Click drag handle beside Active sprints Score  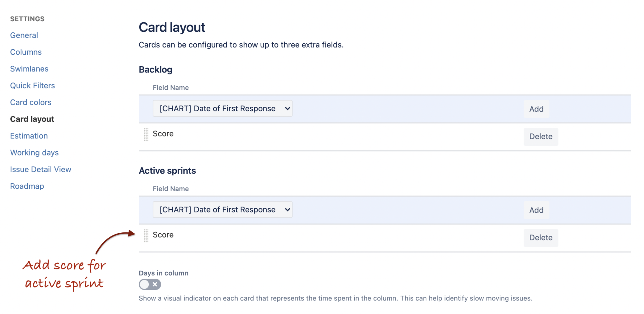click(146, 235)
